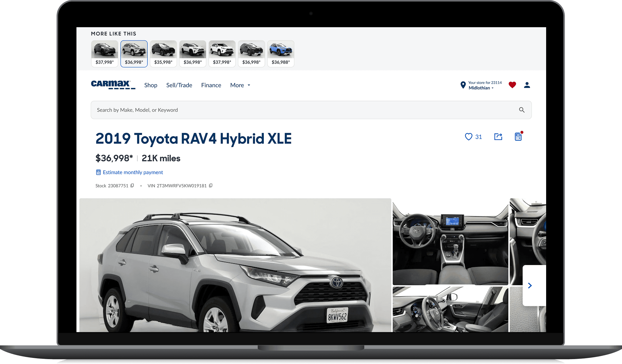Select the $35,998 similar car thumbnail

tap(163, 54)
